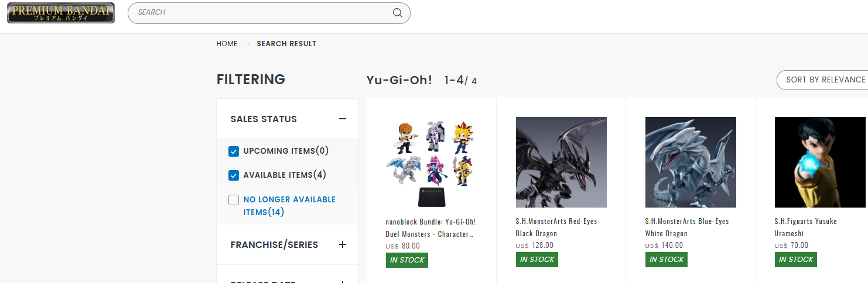
Task: Click the Search Result breadcrumb item
Action: [x=286, y=44]
